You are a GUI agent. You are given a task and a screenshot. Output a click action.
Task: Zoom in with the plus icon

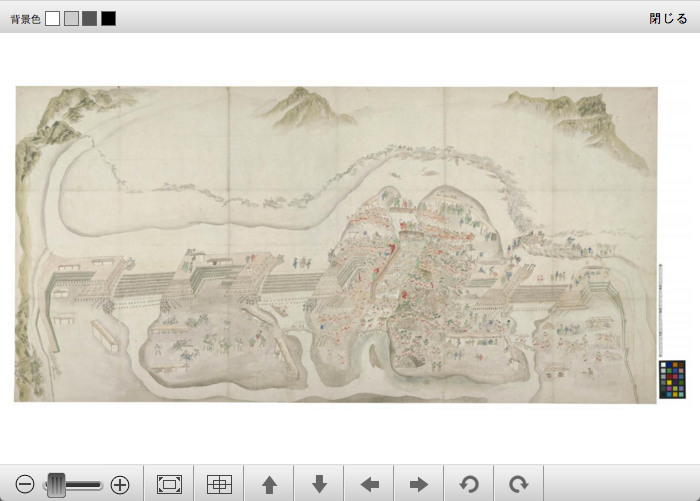click(120, 484)
